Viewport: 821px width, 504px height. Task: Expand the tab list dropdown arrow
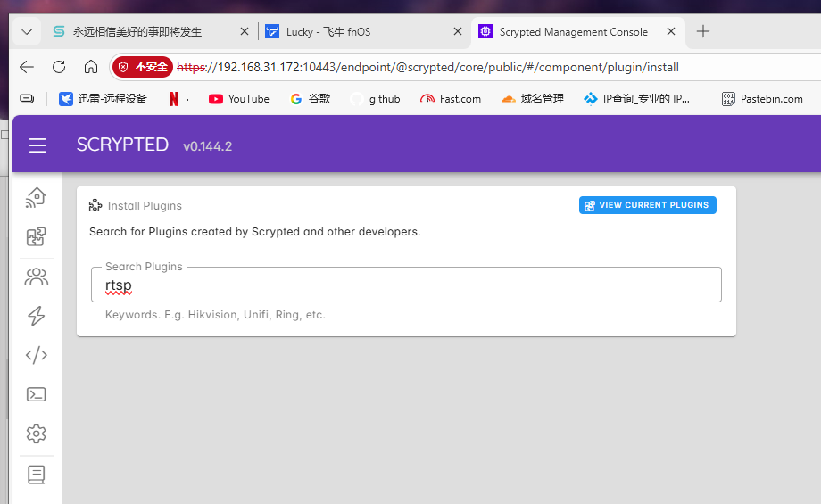click(x=27, y=32)
